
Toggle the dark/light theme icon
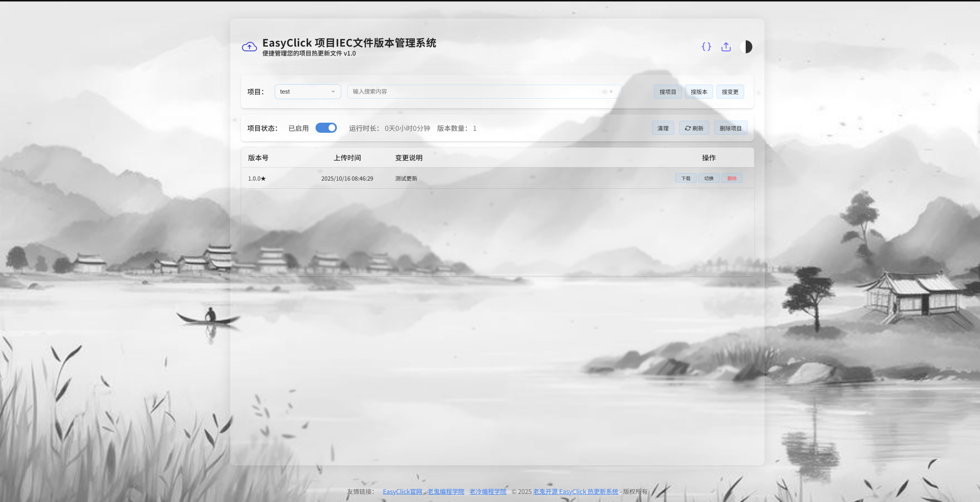(745, 47)
